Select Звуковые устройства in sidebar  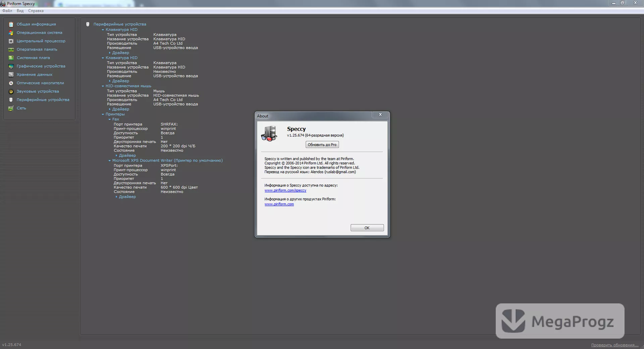(x=38, y=91)
